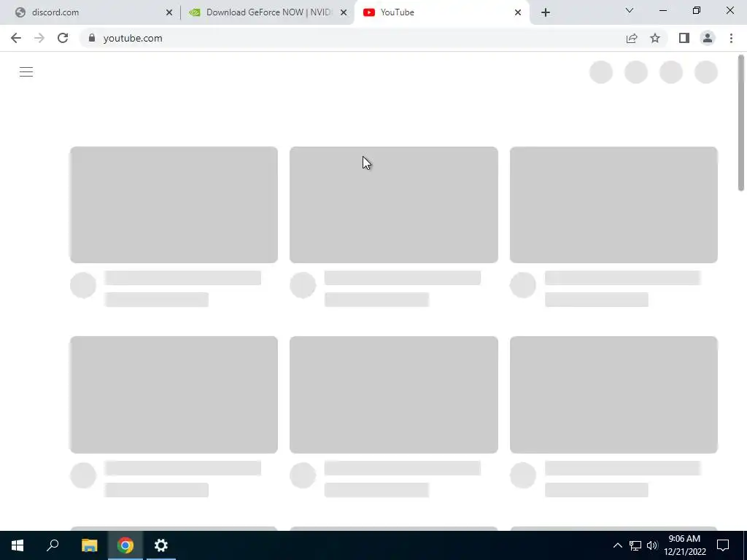Open the Windows Start menu
The image size is (747, 560).
coord(18,545)
